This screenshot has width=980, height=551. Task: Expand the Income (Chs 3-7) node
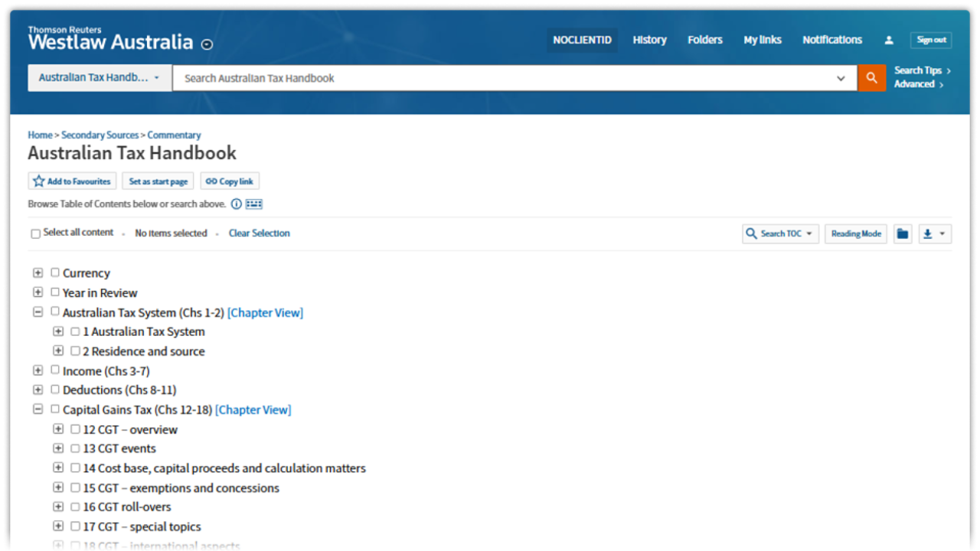pyautogui.click(x=38, y=370)
